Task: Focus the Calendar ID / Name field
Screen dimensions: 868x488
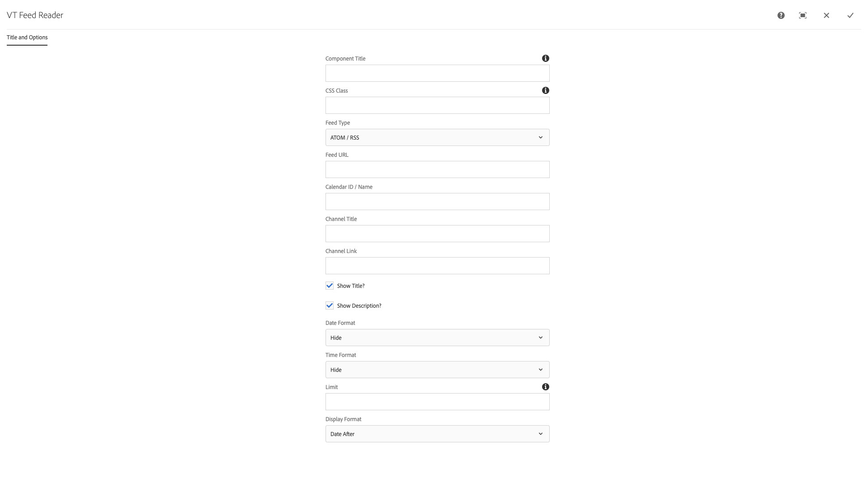Action: [437, 202]
